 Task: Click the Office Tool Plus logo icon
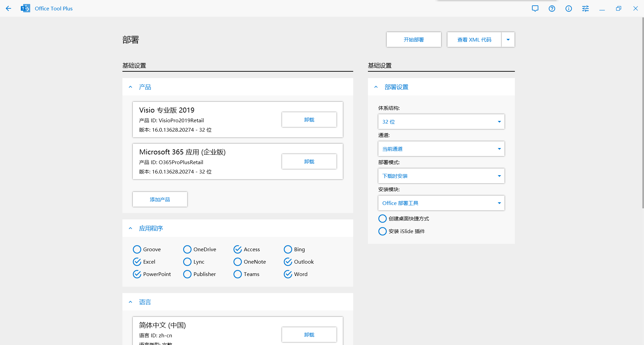click(x=25, y=8)
